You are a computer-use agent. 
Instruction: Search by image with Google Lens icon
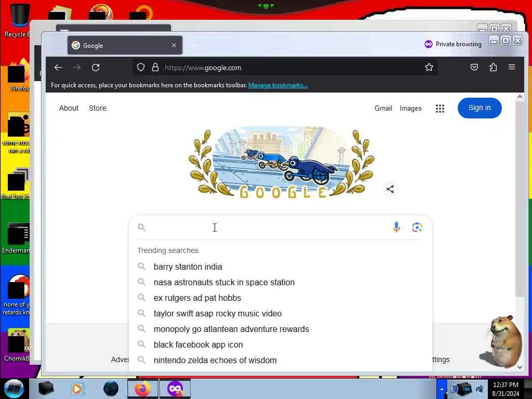[x=417, y=227]
